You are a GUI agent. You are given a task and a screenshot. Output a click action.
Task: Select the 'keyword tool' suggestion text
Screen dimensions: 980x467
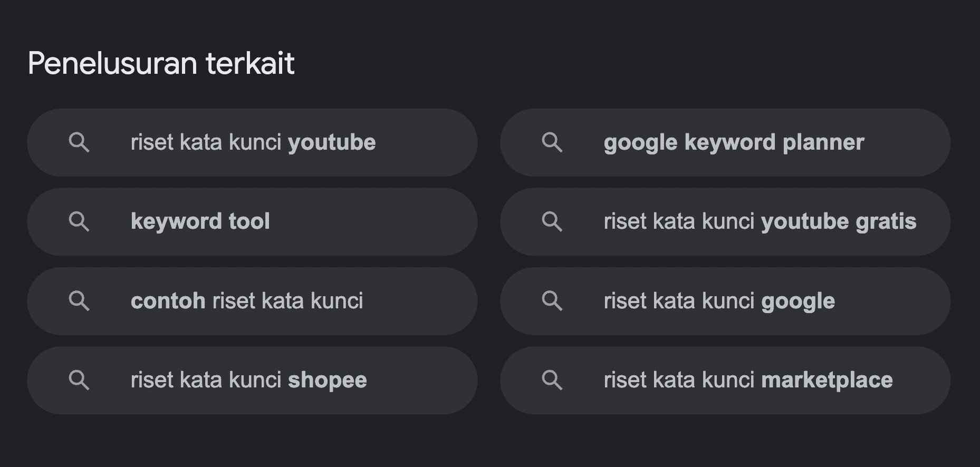[200, 221]
